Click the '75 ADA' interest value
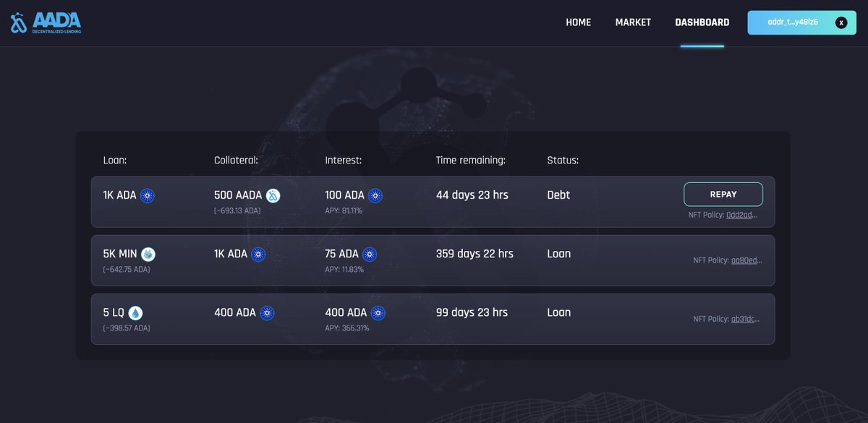Image resolution: width=868 pixels, height=423 pixels. 342,254
